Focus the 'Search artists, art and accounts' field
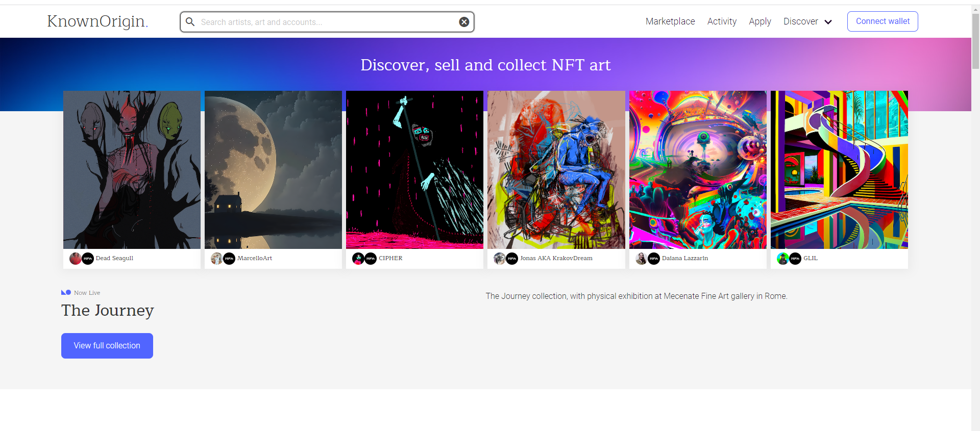The height and width of the screenshot is (431, 980). pyautogui.click(x=327, y=22)
